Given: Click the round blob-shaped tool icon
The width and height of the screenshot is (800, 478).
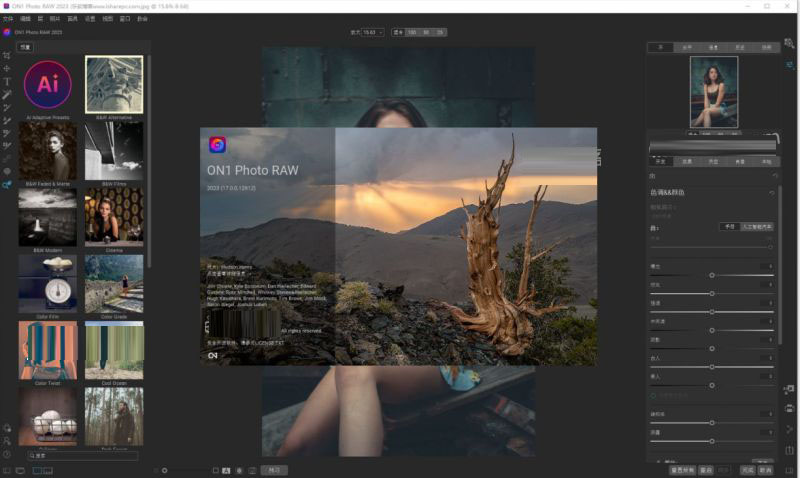Looking at the screenshot, I should [x=7, y=171].
